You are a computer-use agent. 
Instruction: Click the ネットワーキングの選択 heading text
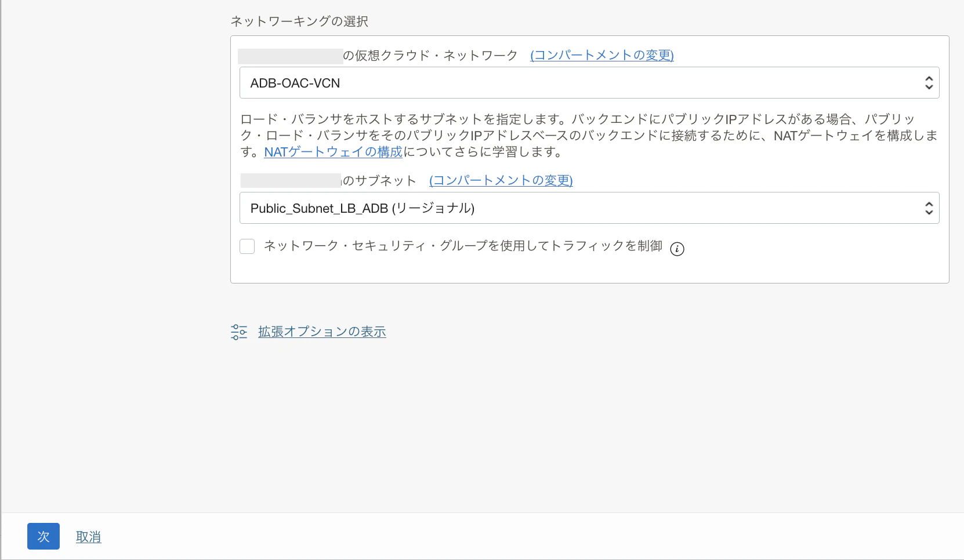(x=299, y=21)
